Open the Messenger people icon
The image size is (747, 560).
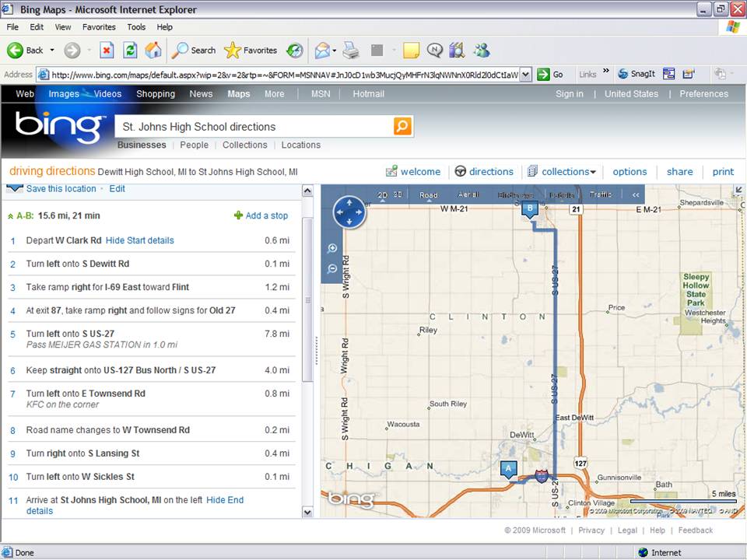pyautogui.click(x=482, y=50)
